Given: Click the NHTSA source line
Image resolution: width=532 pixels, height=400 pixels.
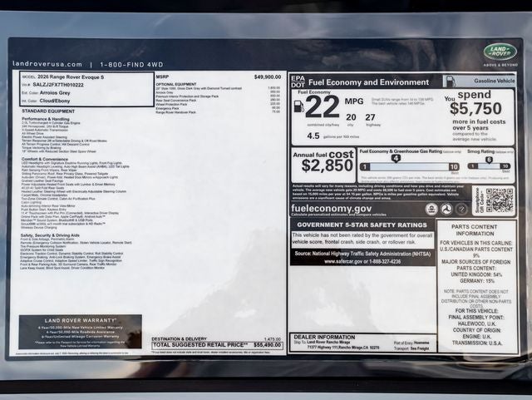Looking at the screenshot, I should tap(362, 254).
